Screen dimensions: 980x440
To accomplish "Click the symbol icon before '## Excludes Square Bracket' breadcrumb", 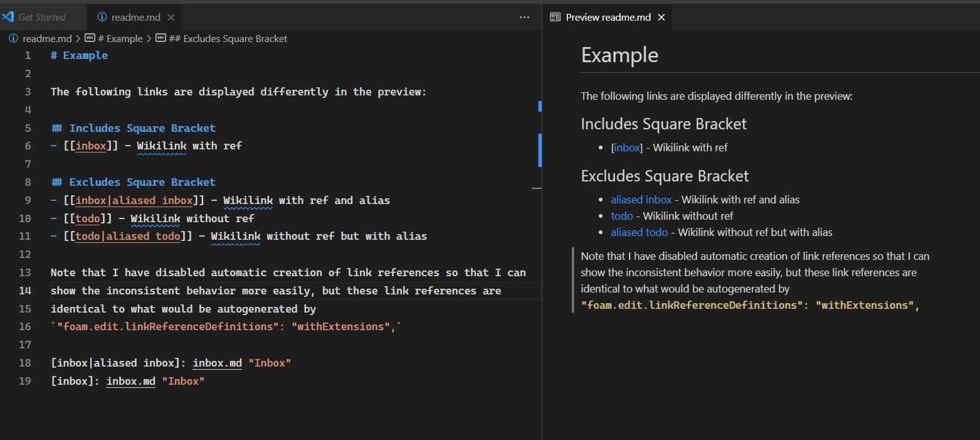I will pos(161,38).
